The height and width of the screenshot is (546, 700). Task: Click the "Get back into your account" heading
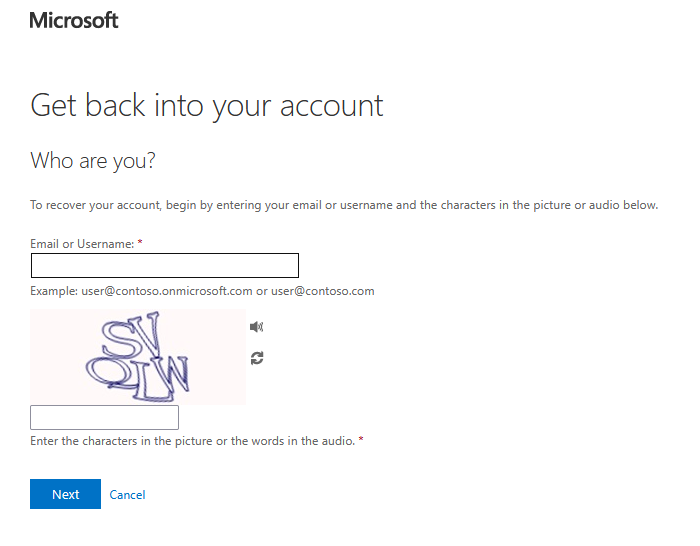[207, 106]
